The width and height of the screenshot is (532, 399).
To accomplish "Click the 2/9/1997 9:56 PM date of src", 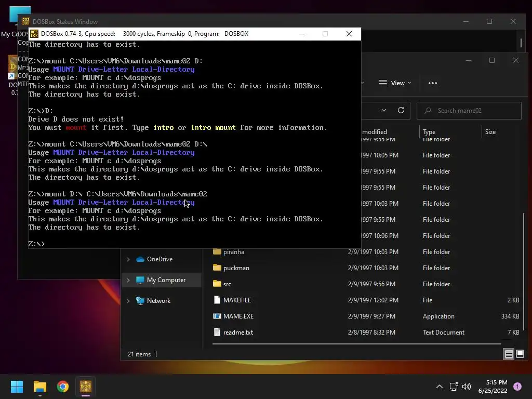I will click(x=371, y=284).
